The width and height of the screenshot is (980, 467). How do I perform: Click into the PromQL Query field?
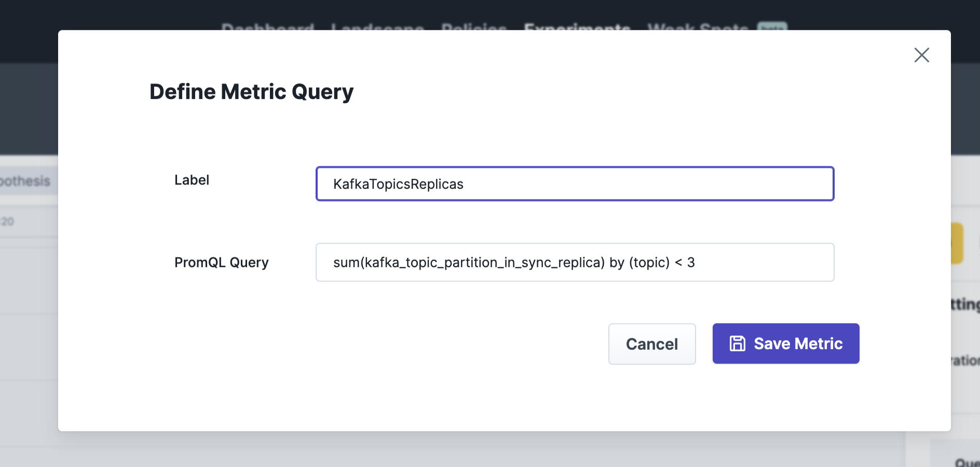point(575,262)
